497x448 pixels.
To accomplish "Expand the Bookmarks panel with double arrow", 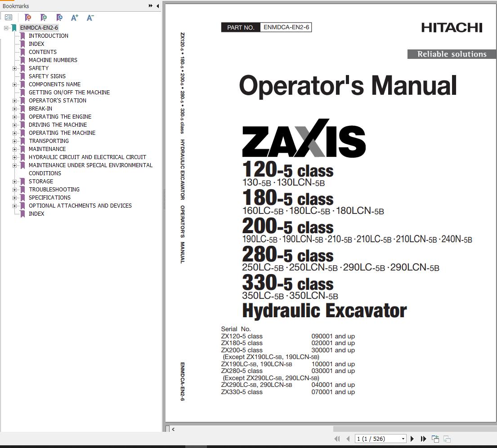I will 151,6.
